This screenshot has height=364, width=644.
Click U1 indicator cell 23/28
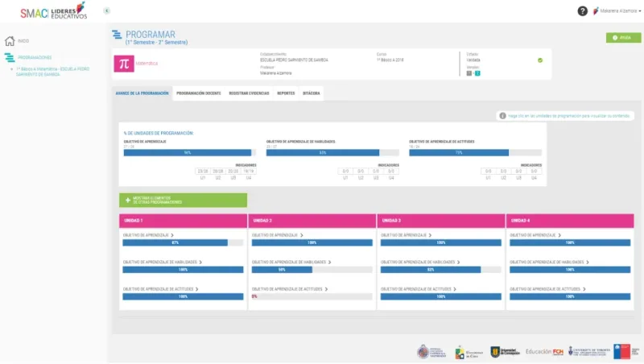pyautogui.click(x=203, y=172)
